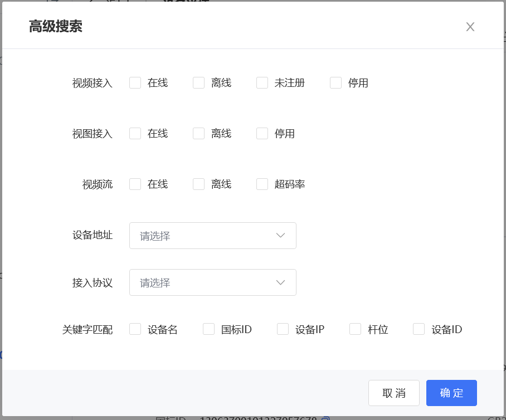Select 离线 checkbox in 视图接入 row
Image resolution: width=506 pixels, height=420 pixels.
click(199, 134)
